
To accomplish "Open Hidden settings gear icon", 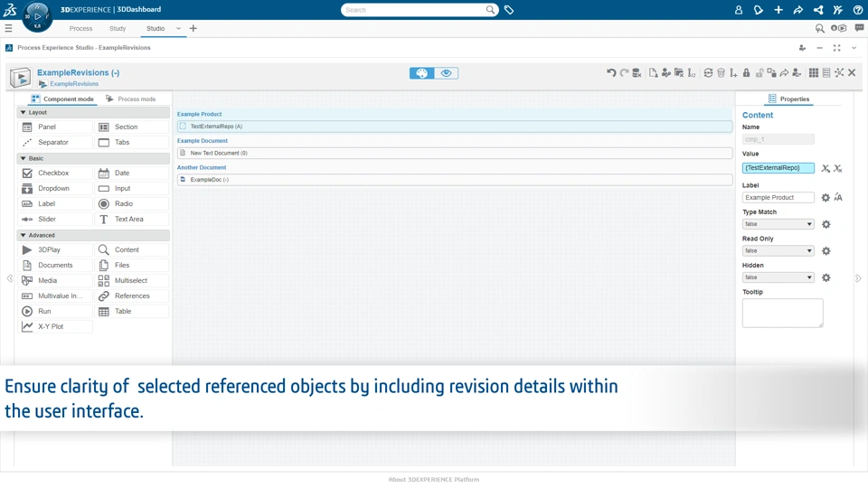I will point(826,277).
